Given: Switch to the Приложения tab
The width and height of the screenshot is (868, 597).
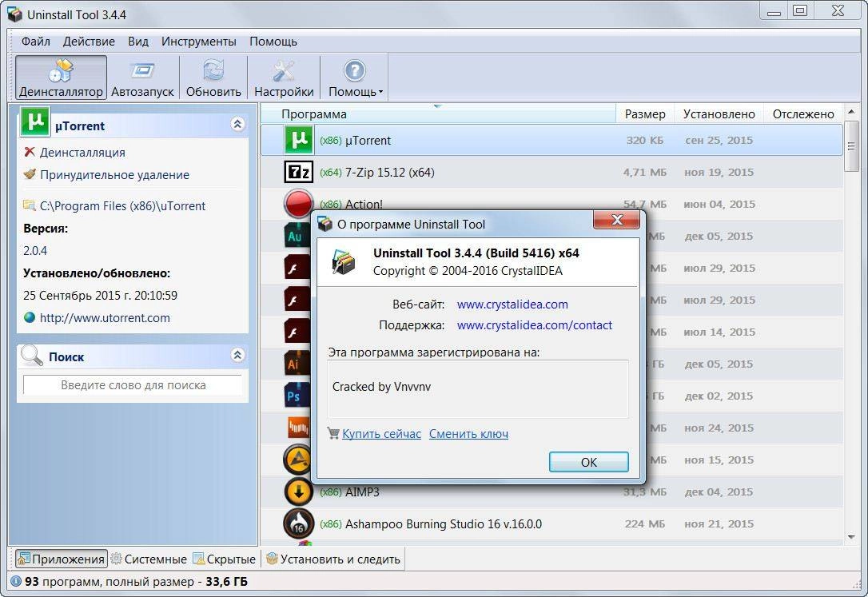Looking at the screenshot, I should click(61, 559).
